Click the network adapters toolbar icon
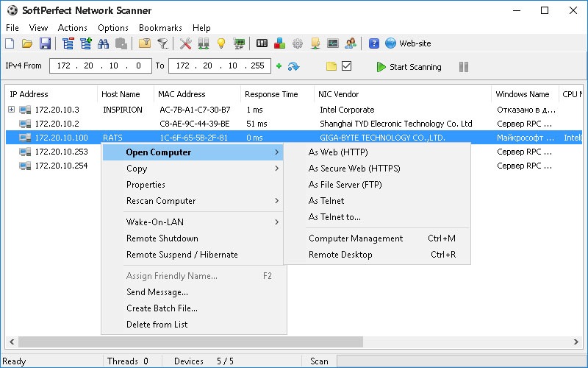Viewport: 588px width, 368px height. (204, 43)
